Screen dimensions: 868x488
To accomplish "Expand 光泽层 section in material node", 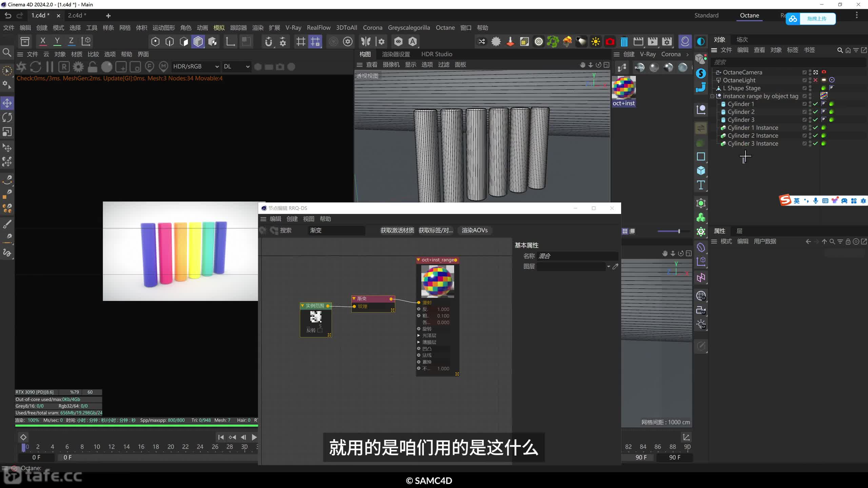I will (x=419, y=335).
